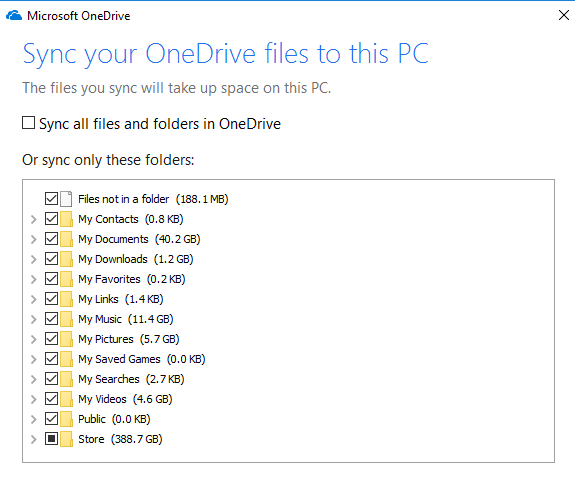Uncheck the Files not in a folder checkbox
The width and height of the screenshot is (575, 486).
[51, 199]
